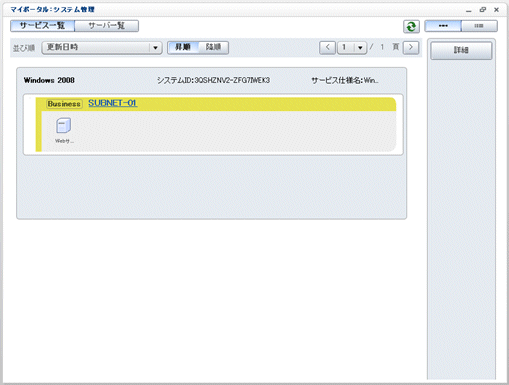Click the システムID text

(x=213, y=80)
